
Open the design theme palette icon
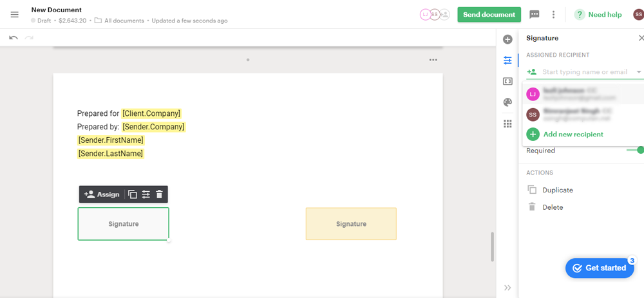tap(507, 102)
